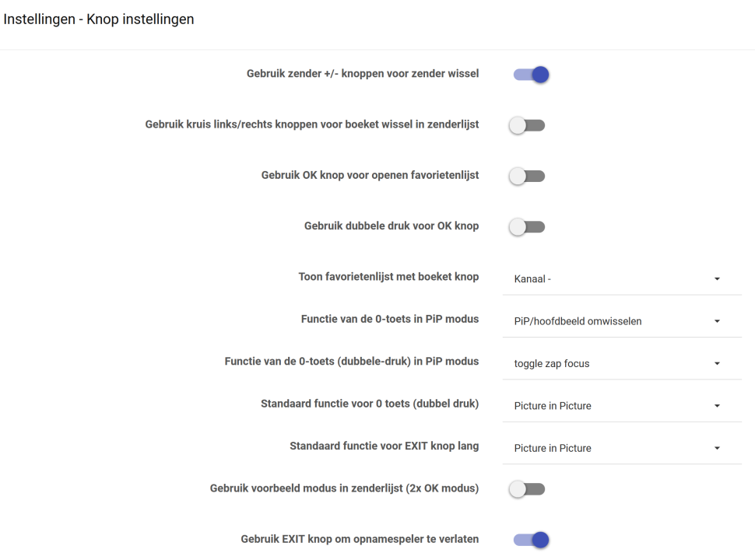The width and height of the screenshot is (755, 560).
Task: Expand the 'PiP/hoofdbeeld omwisselen' dropdown
Action: tap(621, 321)
